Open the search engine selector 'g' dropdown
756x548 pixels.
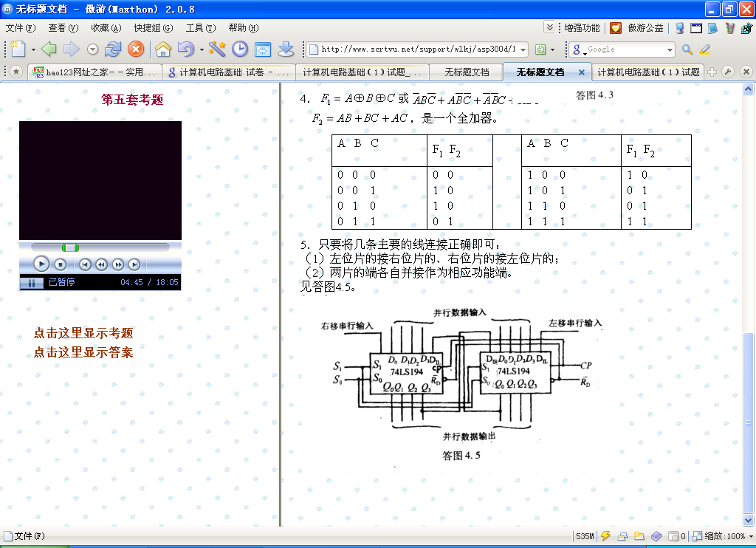pyautogui.click(x=577, y=49)
